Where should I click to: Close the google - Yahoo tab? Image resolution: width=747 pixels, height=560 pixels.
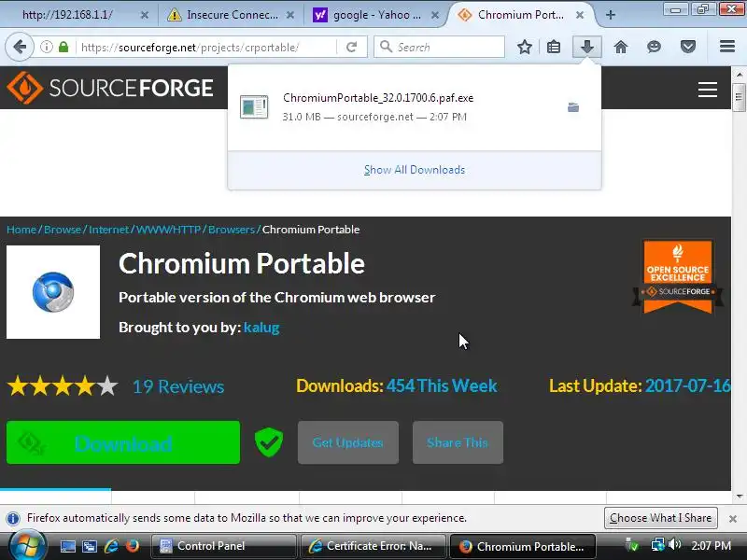point(434,15)
